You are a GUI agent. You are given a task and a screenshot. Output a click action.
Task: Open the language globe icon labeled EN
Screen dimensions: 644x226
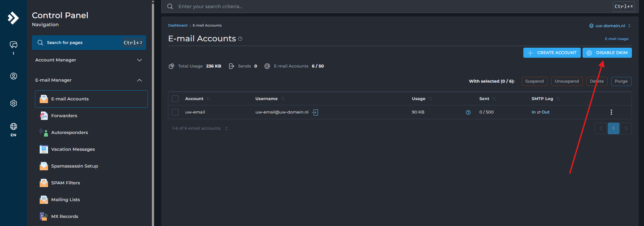tap(13, 127)
